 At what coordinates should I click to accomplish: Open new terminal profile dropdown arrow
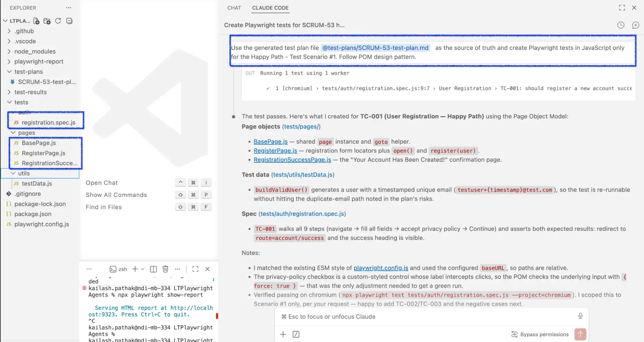click(x=143, y=269)
